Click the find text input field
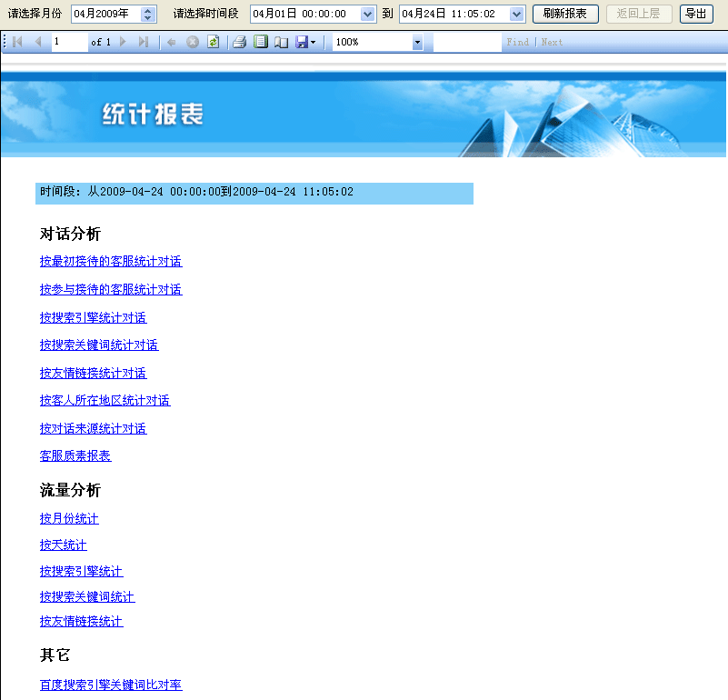728x700 pixels. coord(466,43)
